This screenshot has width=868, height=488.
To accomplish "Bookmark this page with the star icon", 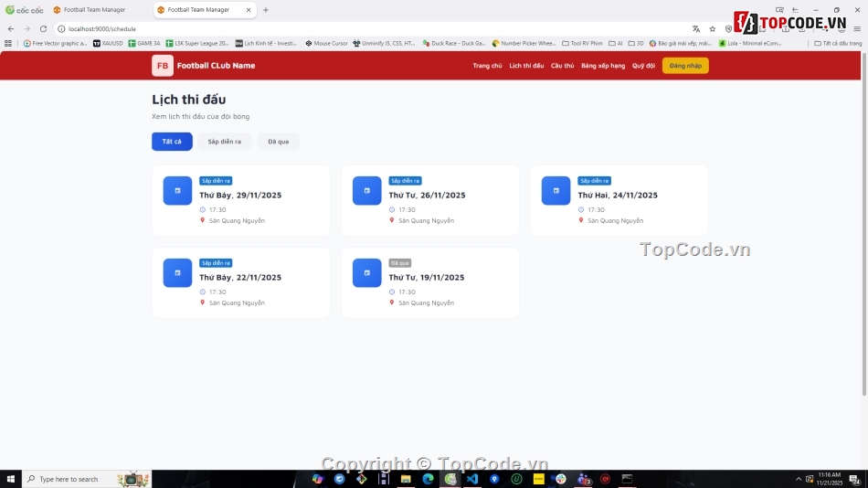I will pyautogui.click(x=713, y=28).
